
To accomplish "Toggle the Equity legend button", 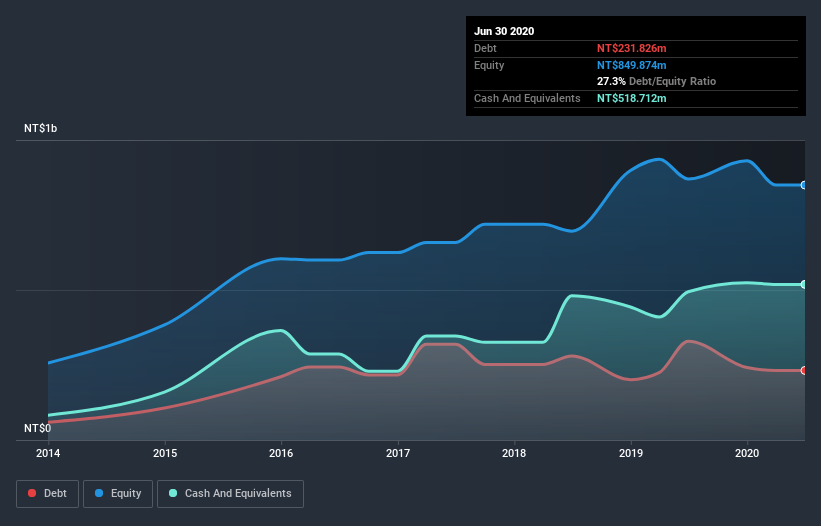I will pyautogui.click(x=118, y=494).
